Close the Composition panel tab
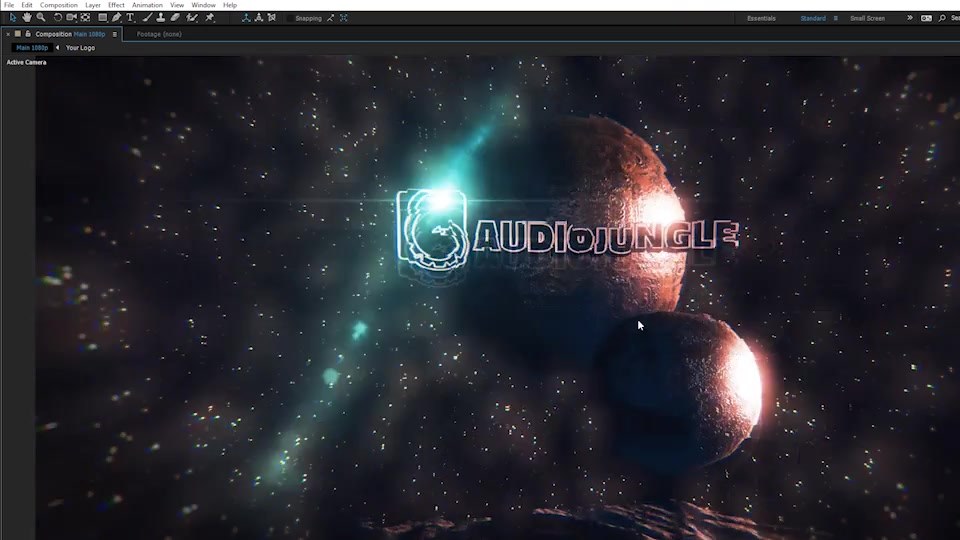The height and width of the screenshot is (540, 960). point(8,34)
